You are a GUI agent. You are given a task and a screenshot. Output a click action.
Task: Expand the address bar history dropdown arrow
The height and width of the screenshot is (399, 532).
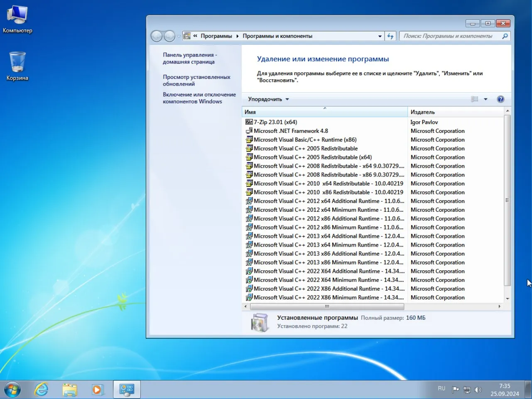pyautogui.click(x=380, y=36)
